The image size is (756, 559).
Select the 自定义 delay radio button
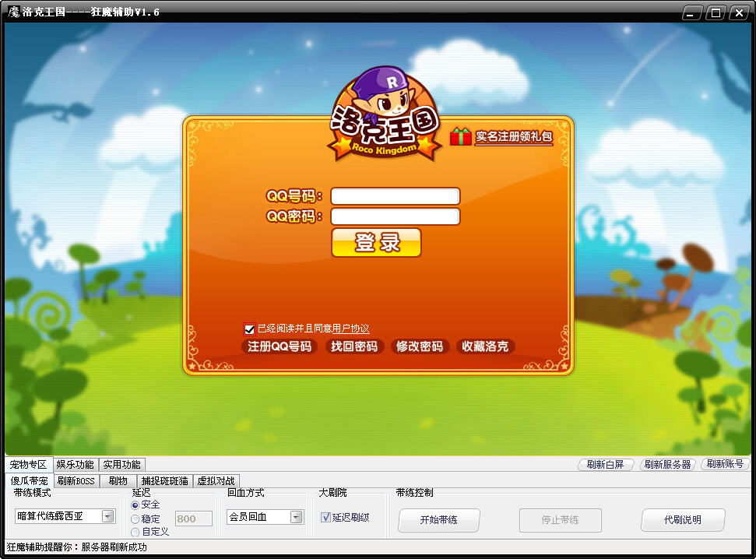(135, 532)
